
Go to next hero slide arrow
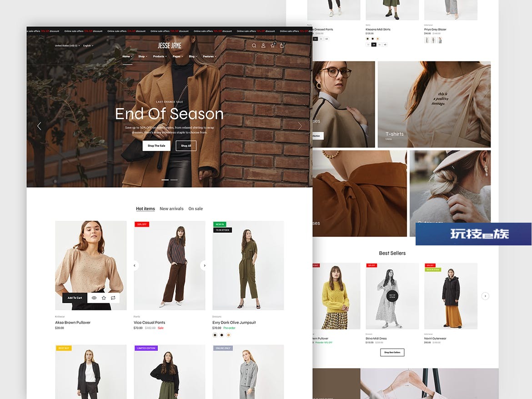pos(300,126)
